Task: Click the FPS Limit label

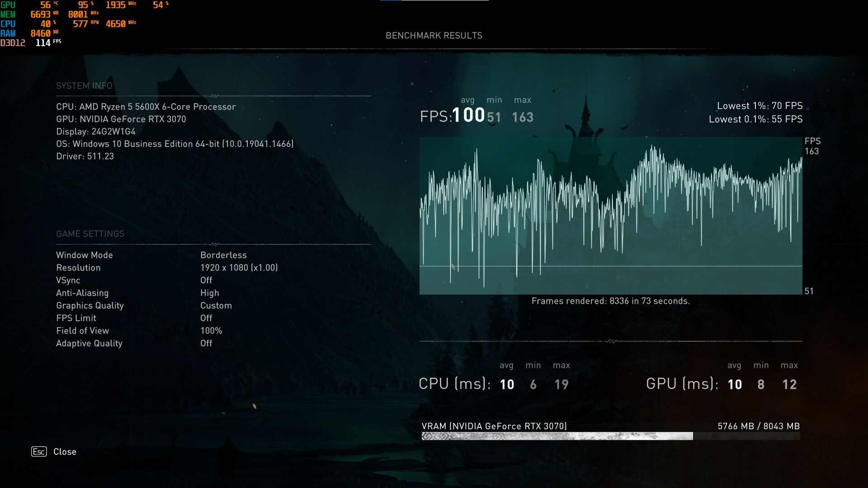Action: point(76,318)
